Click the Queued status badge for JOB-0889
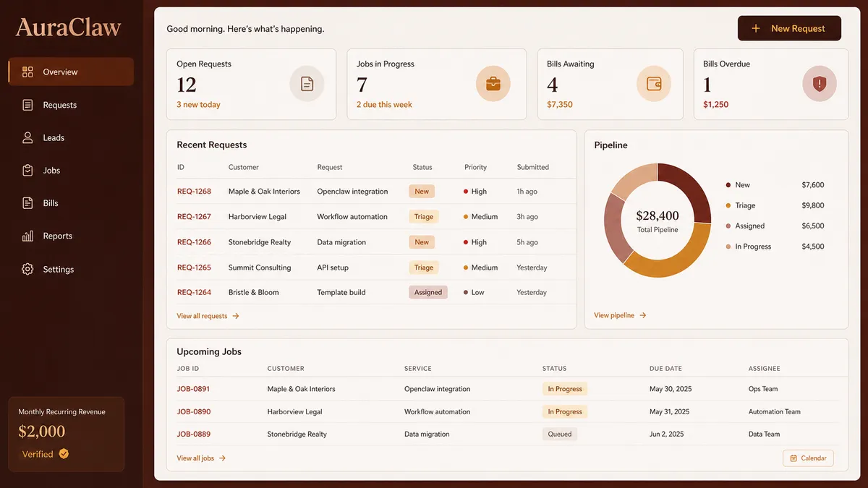This screenshot has height=488, width=868. 560,435
